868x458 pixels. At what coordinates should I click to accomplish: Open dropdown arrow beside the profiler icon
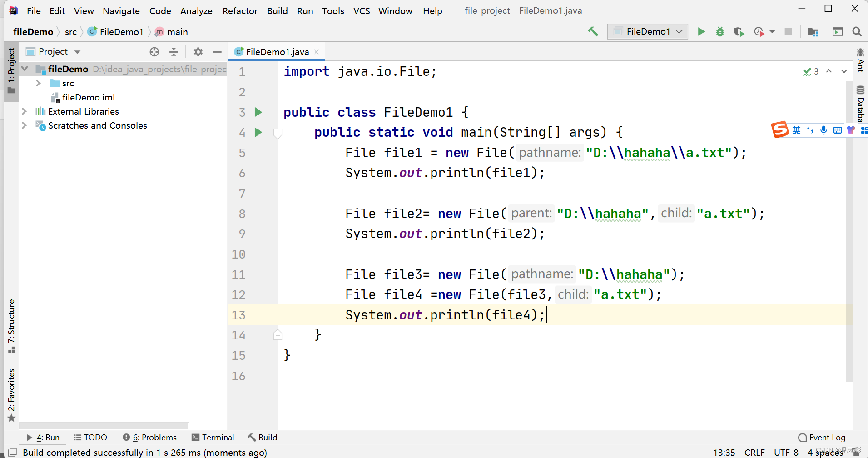point(772,32)
